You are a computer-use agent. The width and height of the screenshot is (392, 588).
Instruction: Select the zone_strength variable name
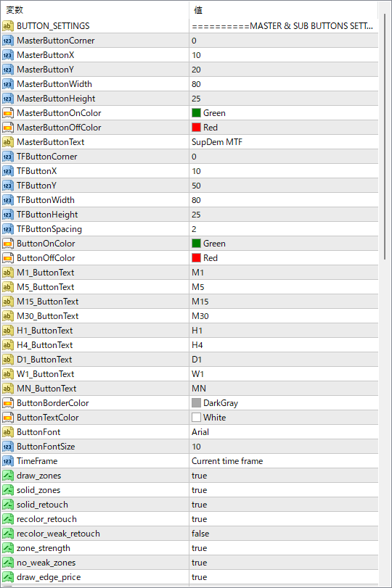(x=43, y=548)
